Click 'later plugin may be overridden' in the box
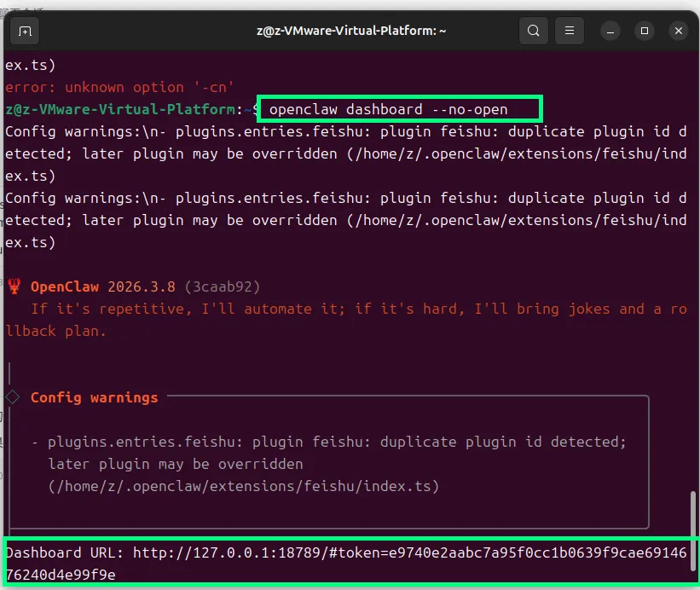Viewport: 700px width, 590px height. [176, 464]
